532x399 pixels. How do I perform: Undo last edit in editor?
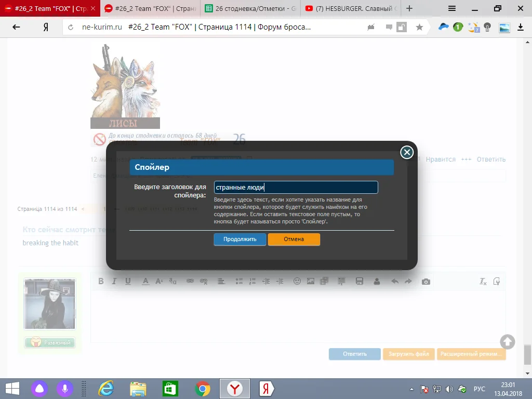pyautogui.click(x=395, y=281)
